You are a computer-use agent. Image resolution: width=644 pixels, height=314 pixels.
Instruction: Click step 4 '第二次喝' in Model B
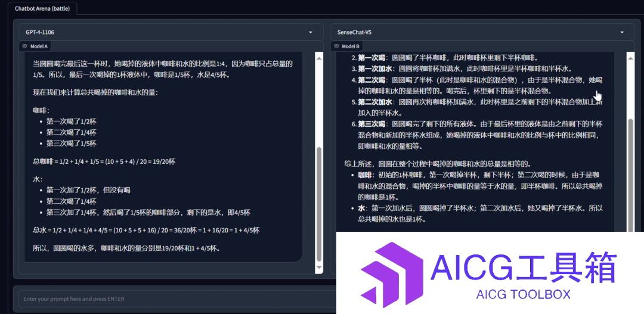(371, 80)
